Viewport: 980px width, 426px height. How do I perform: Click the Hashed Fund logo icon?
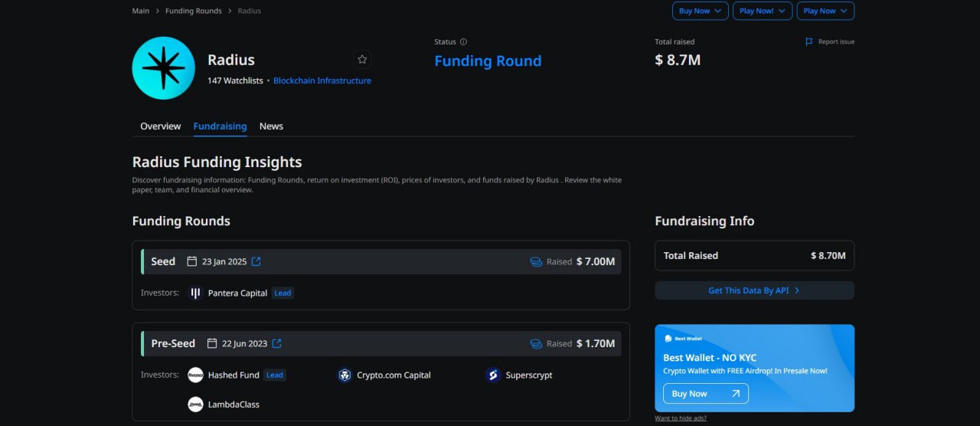click(195, 375)
